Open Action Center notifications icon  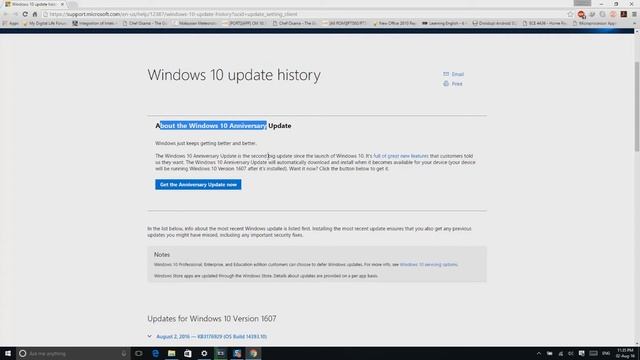pyautogui.click(x=581, y=353)
